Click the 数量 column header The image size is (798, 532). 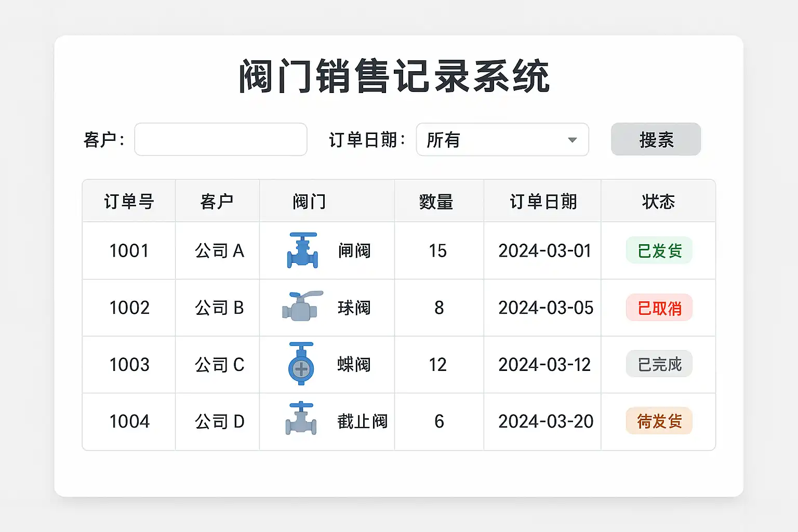coord(436,202)
